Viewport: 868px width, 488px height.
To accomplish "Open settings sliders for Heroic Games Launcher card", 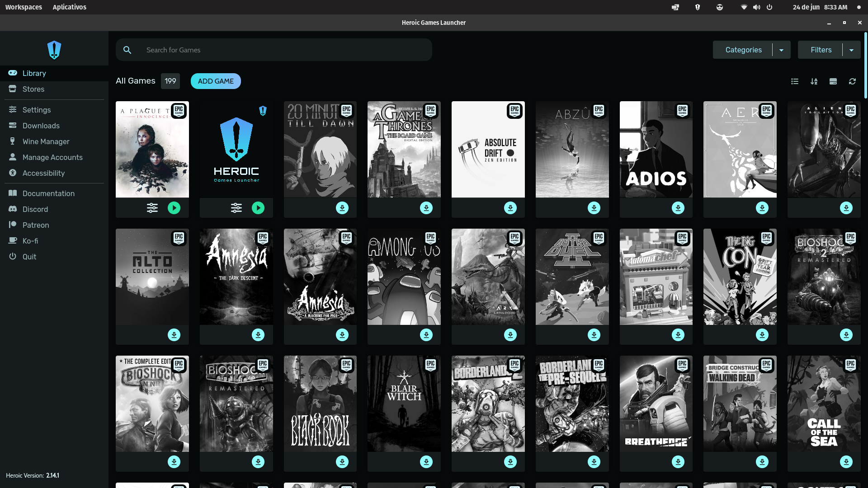I will pos(236,208).
